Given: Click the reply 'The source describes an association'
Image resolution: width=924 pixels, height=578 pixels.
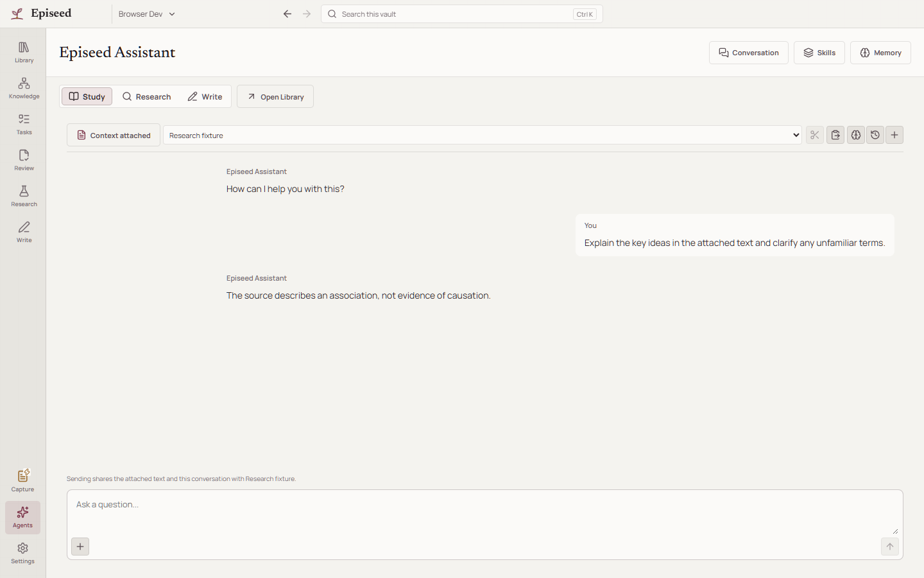Looking at the screenshot, I should (x=359, y=295).
